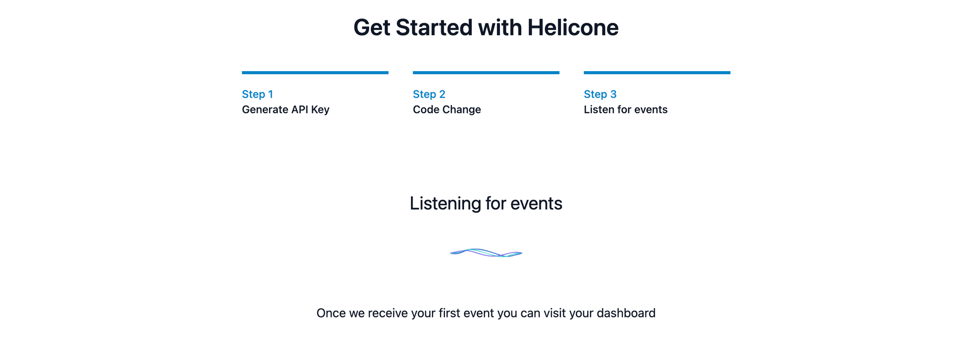Select the Step 3 label
980x341 pixels.
[x=600, y=94]
